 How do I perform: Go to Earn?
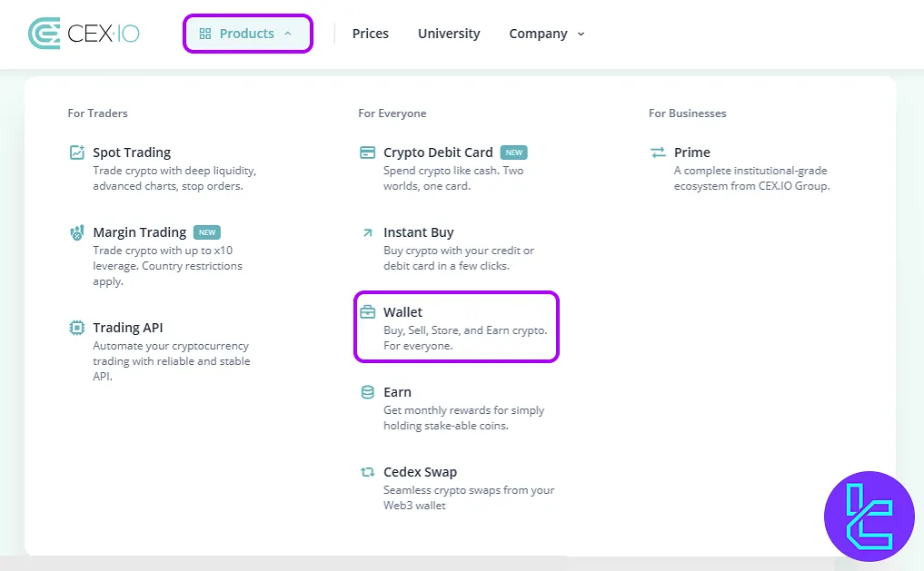pos(397,392)
